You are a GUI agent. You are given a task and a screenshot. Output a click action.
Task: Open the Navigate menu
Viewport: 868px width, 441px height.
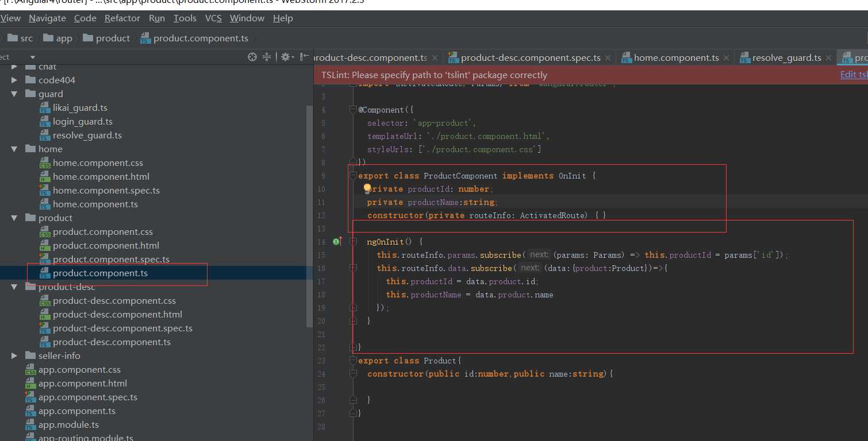pyautogui.click(x=47, y=18)
